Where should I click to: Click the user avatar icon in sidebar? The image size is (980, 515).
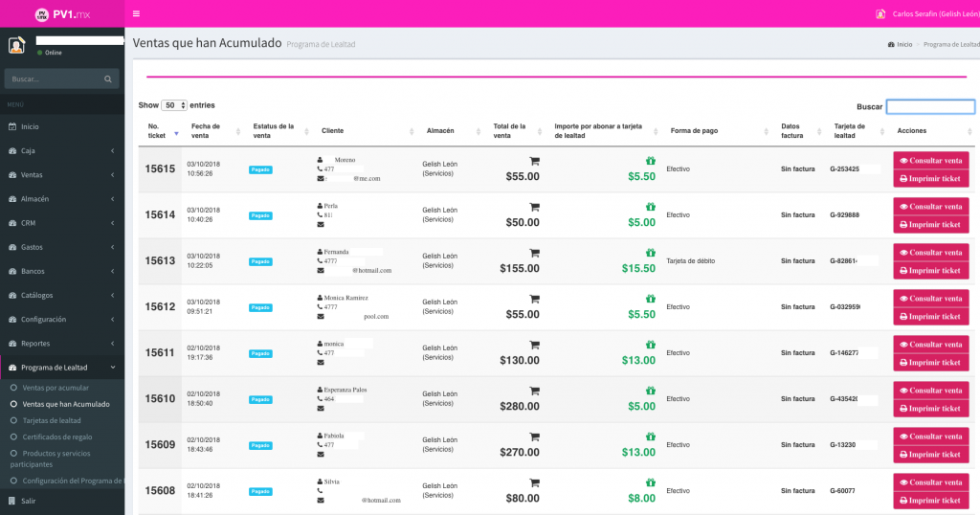click(16, 45)
